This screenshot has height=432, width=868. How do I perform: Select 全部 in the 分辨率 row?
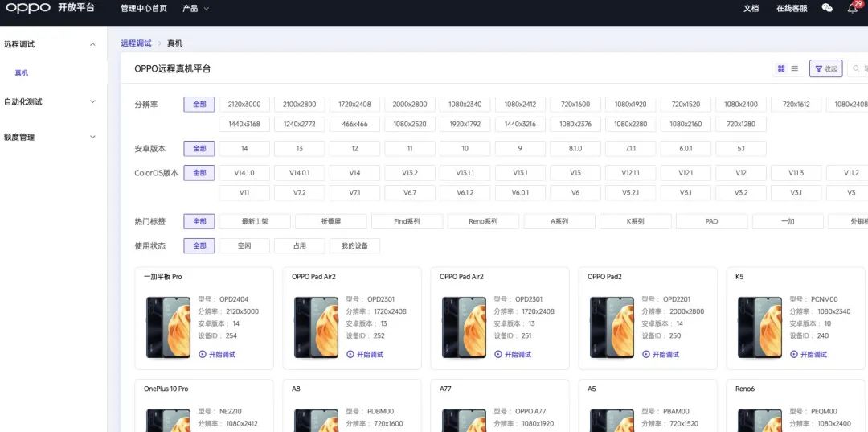[199, 104]
